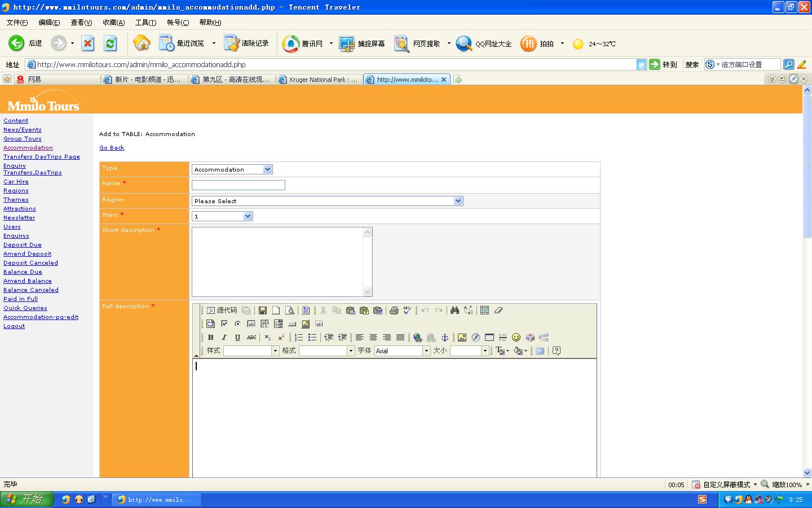Click the Insert Table icon in editor
812x508 pixels.
coord(489,338)
